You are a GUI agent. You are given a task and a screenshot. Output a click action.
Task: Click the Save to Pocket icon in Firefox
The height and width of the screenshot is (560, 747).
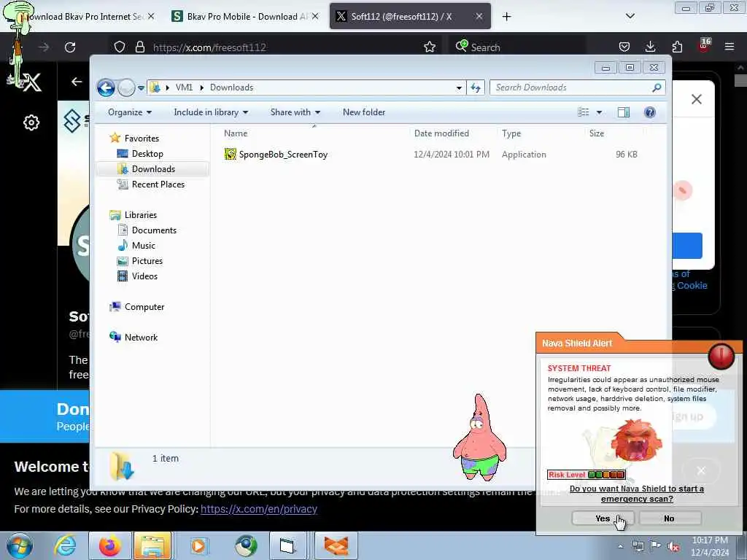[624, 47]
